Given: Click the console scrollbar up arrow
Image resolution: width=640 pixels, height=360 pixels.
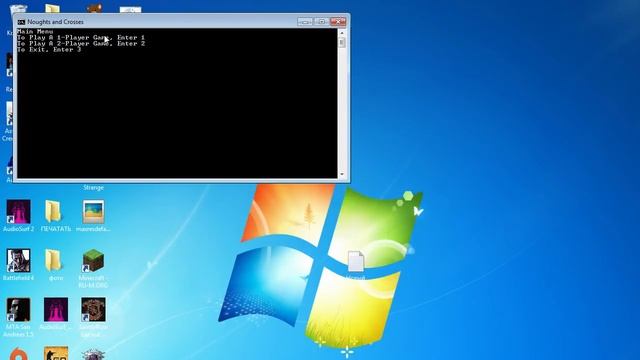Looking at the screenshot, I should tap(342, 33).
